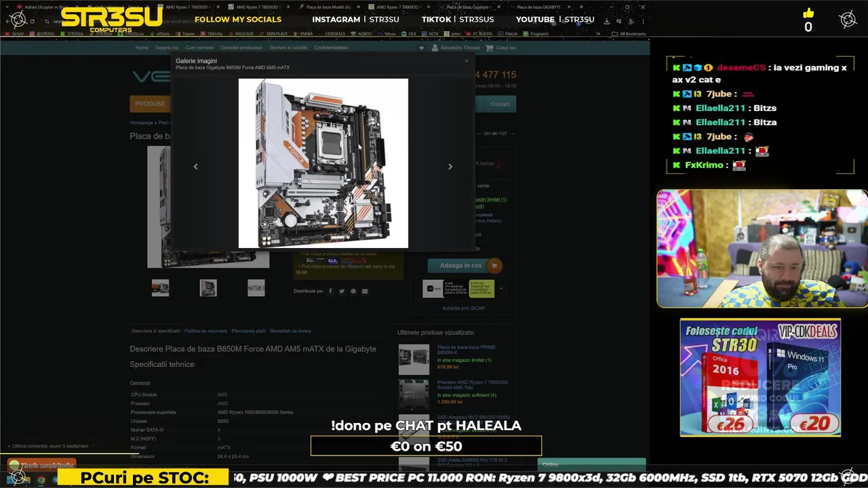Share the product on Facebook
This screenshot has width=868, height=488.
coord(330,291)
